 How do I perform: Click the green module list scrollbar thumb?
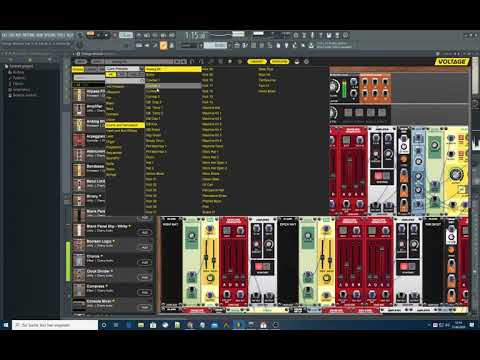click(x=68, y=260)
